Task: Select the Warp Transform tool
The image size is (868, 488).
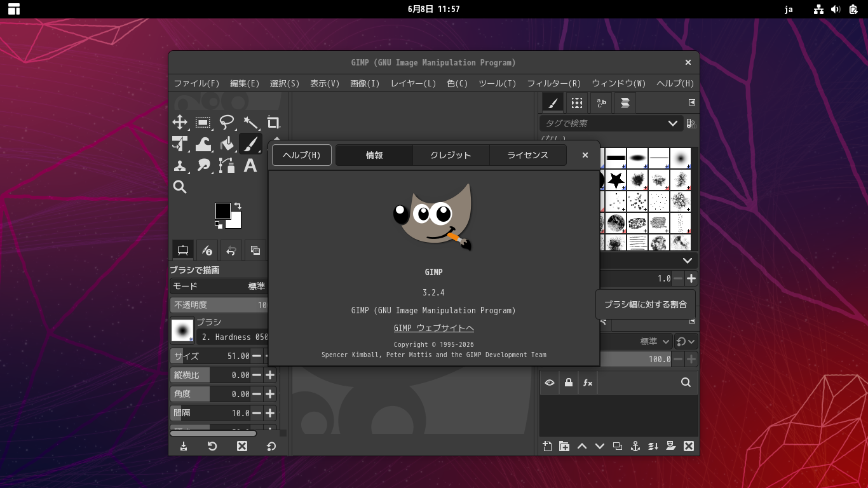Action: 203,144
